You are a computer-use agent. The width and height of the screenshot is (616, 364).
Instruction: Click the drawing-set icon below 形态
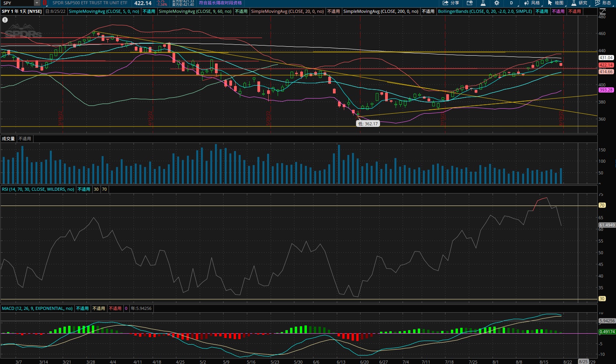coord(603,11)
